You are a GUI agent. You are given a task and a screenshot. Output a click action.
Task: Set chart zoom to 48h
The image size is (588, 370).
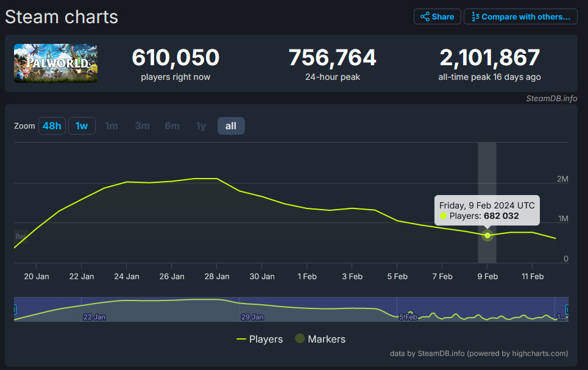52,126
